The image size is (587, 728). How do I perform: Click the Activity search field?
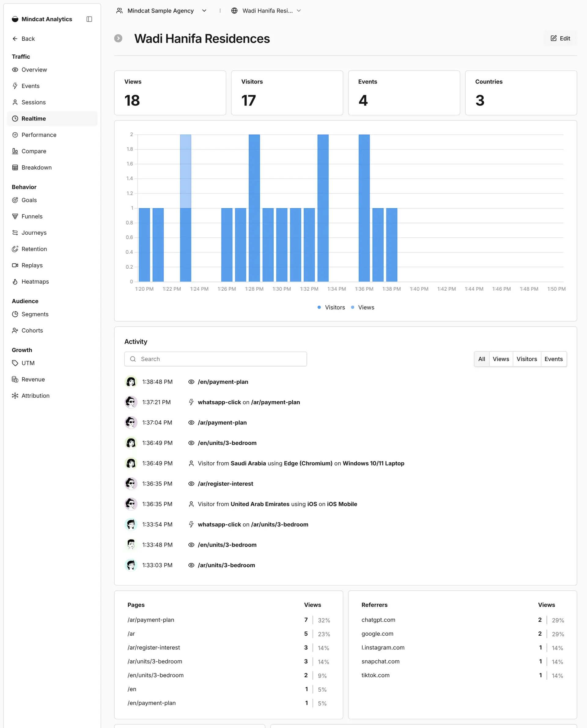point(216,359)
